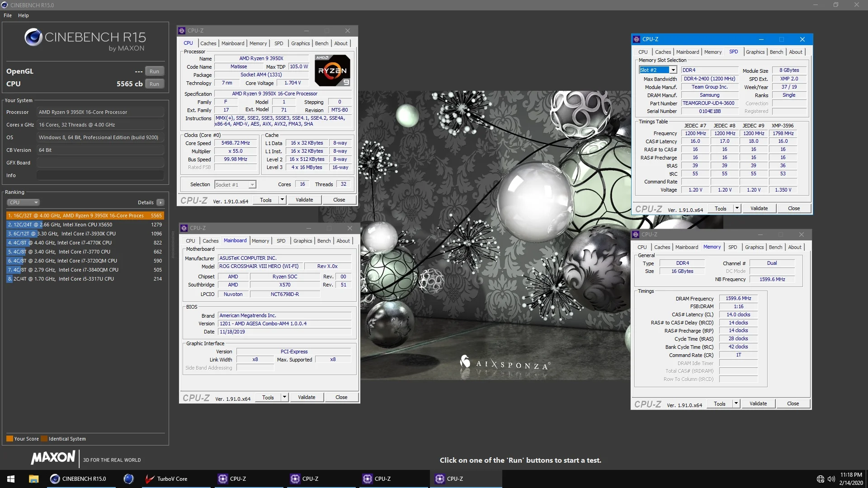Click the Details arrow in Ranking panel
Image resolution: width=868 pixels, height=488 pixels.
coord(160,202)
